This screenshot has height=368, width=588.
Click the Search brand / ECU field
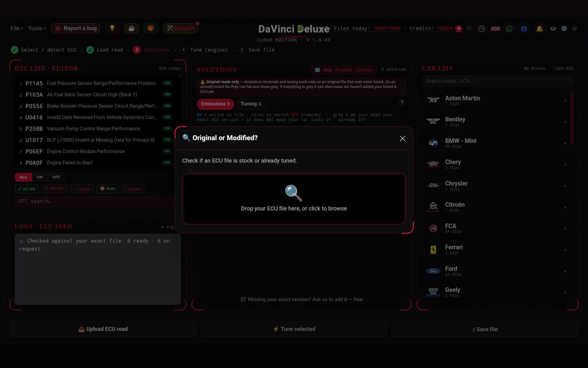tap(497, 81)
